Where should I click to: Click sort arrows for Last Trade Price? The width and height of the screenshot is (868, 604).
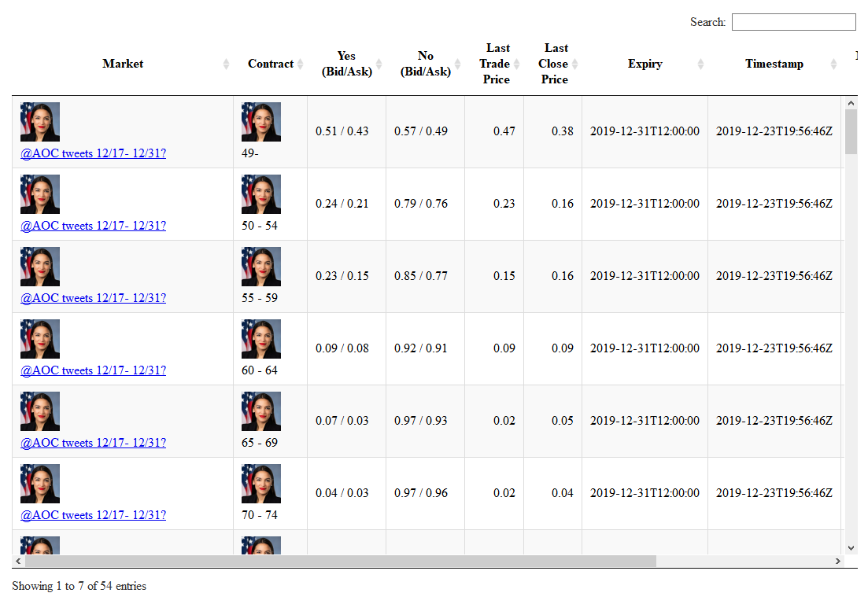tap(516, 64)
